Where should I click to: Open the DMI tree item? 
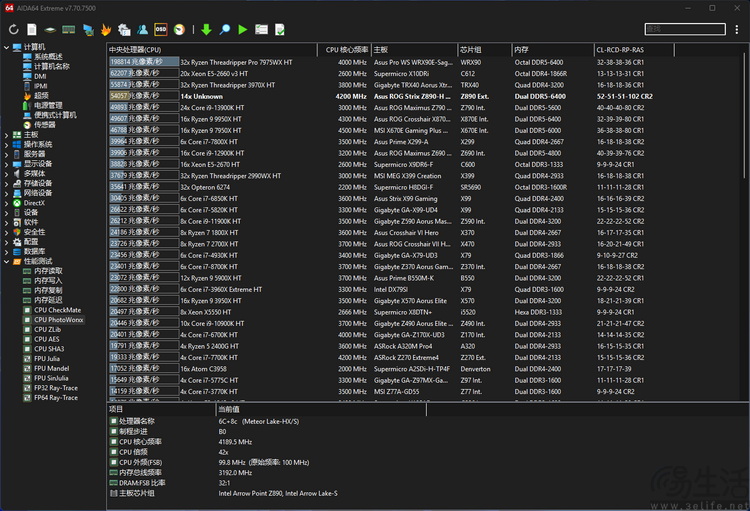(40, 76)
